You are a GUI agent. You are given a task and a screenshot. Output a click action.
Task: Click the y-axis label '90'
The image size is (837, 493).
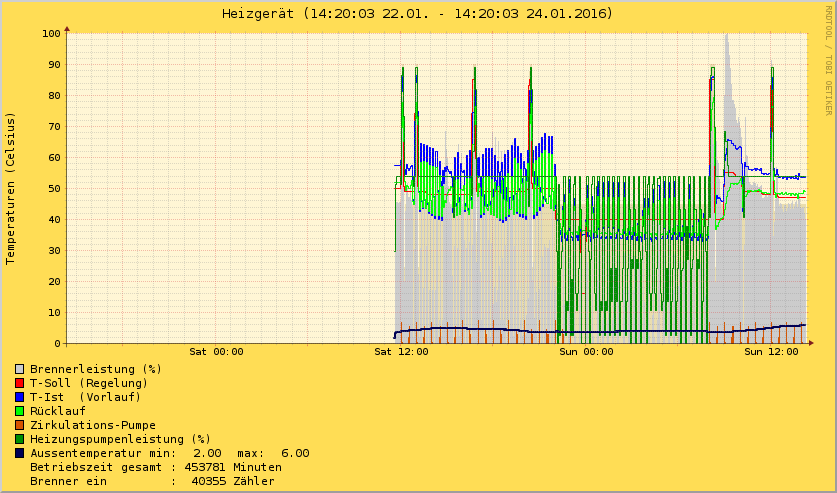54,65
